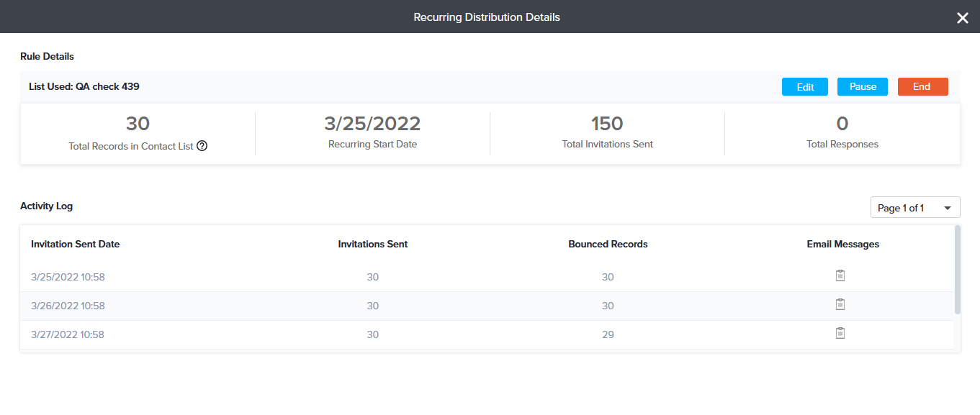
Task: Click the Email Messages column header
Action: [842, 244]
